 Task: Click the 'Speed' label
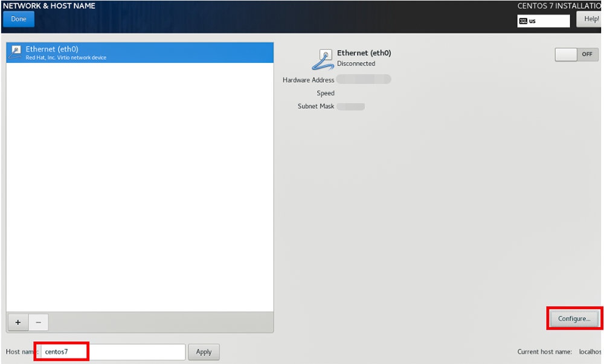[x=326, y=93]
